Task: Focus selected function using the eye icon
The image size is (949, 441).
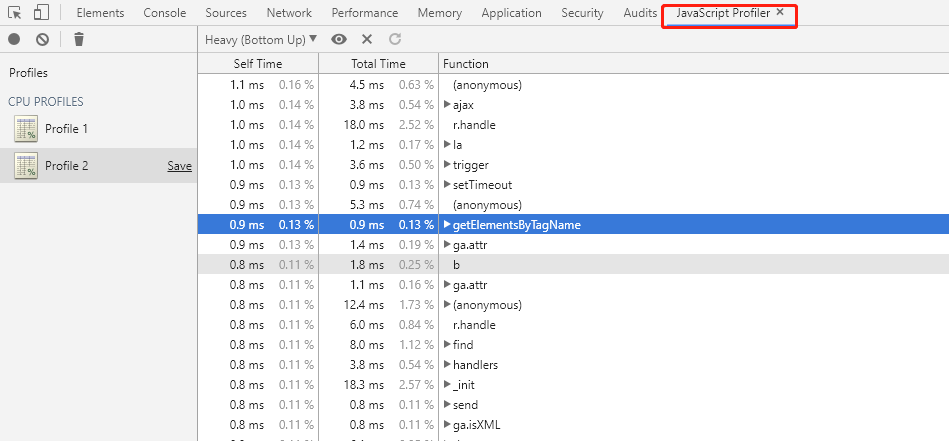Action: pos(339,40)
